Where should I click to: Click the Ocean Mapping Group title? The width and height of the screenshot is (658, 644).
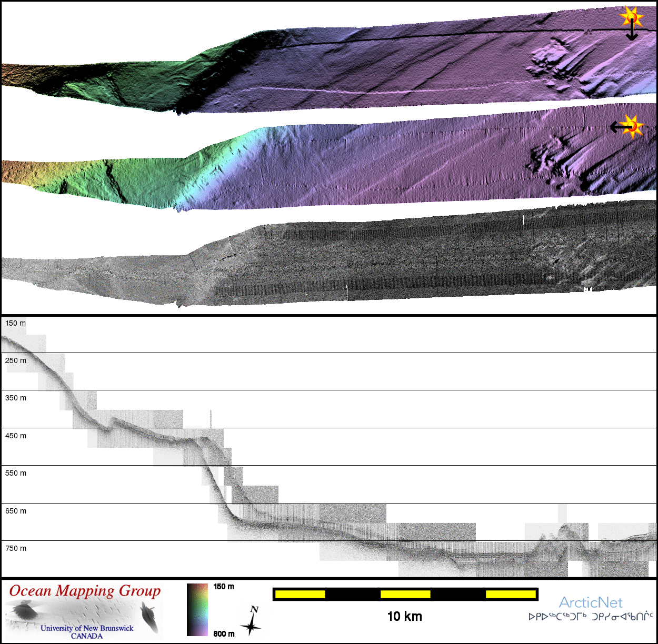point(85,591)
